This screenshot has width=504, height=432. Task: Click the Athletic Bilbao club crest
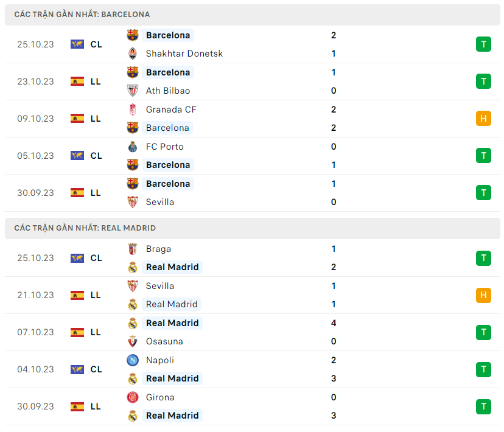133,91
